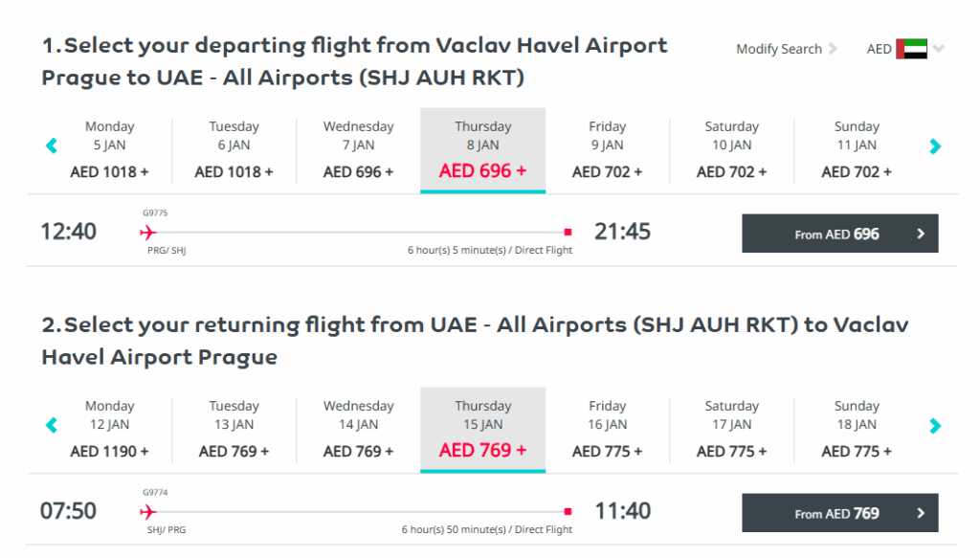Go to next week of returning dates
980x558 pixels.
coord(935,426)
